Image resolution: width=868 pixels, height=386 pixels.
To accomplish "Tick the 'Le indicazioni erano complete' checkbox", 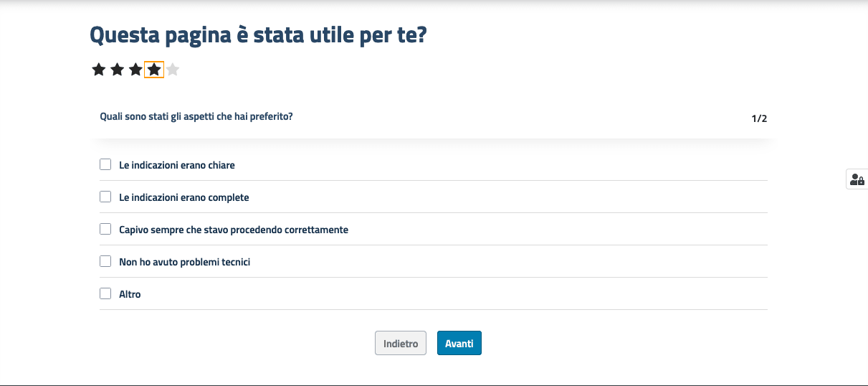I will [x=105, y=197].
